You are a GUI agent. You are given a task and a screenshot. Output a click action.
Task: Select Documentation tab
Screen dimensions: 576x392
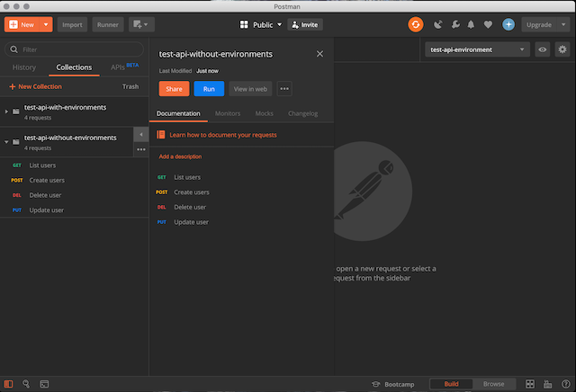click(x=178, y=113)
